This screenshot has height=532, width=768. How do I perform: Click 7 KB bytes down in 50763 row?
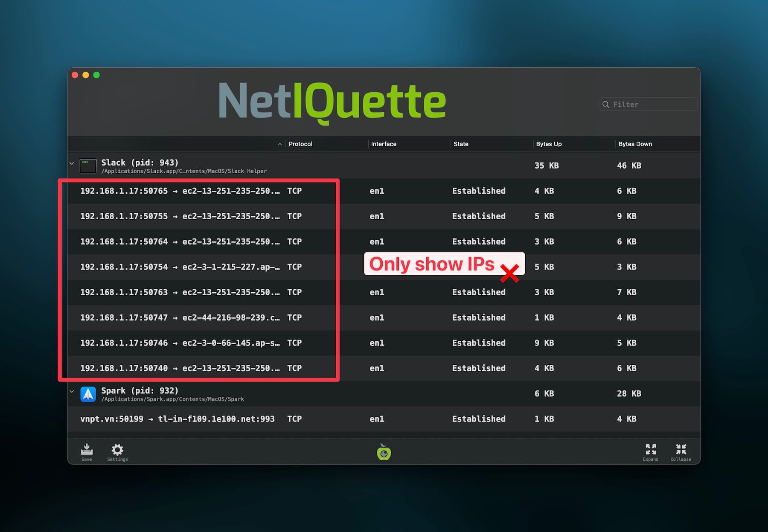(626, 292)
